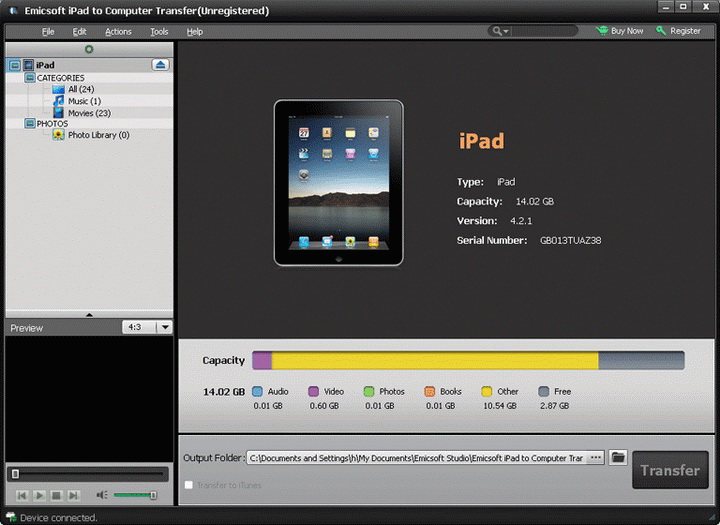Click the film icon beside Movies

pyautogui.click(x=58, y=113)
